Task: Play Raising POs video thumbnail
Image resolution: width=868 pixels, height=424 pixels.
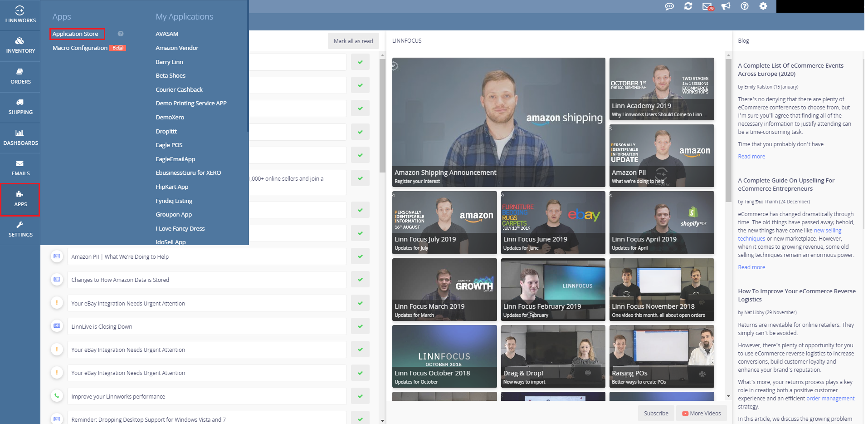Action: [x=662, y=356]
